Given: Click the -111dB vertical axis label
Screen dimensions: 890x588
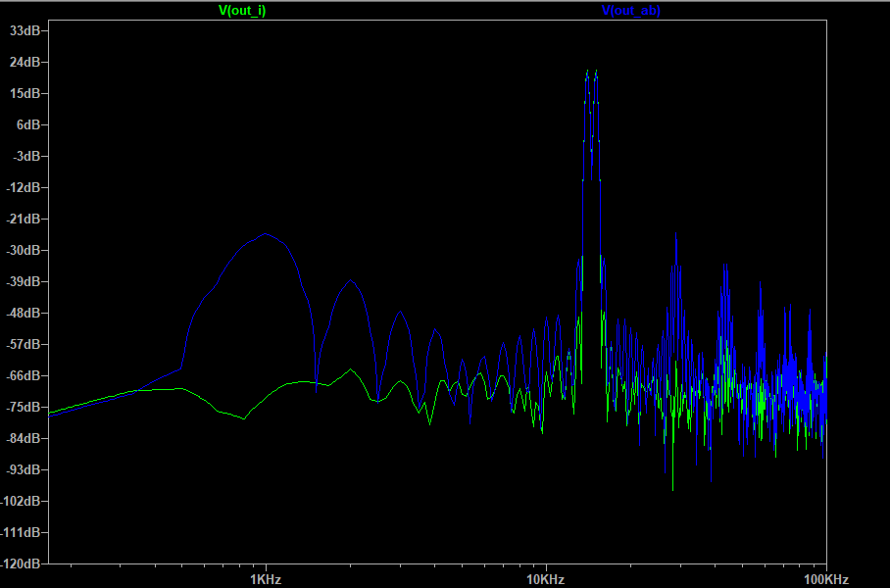Looking at the screenshot, I should pos(21,533).
